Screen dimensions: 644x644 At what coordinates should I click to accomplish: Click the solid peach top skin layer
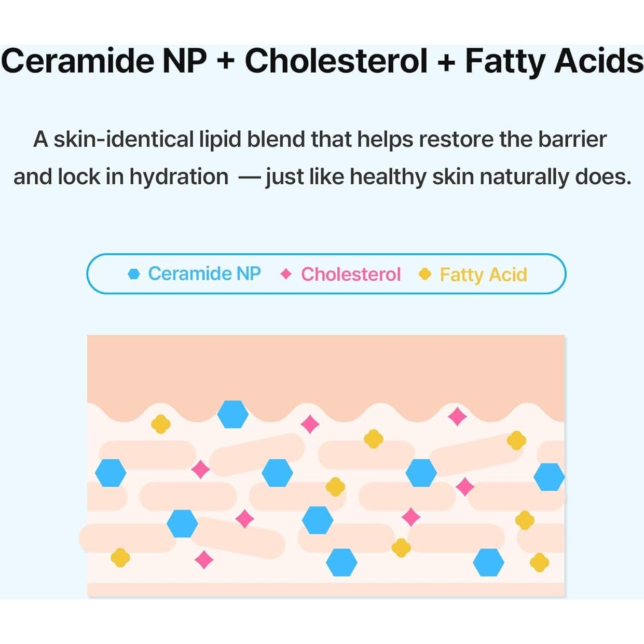(325, 368)
